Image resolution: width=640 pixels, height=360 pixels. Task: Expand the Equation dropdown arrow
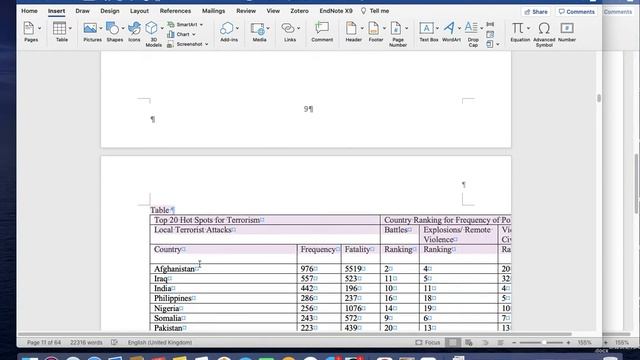[528, 29]
